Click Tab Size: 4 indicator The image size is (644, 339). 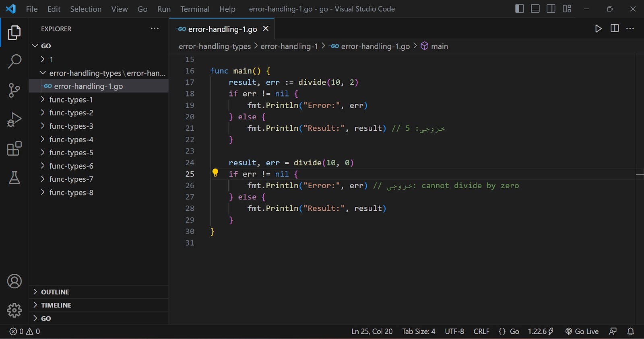tap(419, 331)
